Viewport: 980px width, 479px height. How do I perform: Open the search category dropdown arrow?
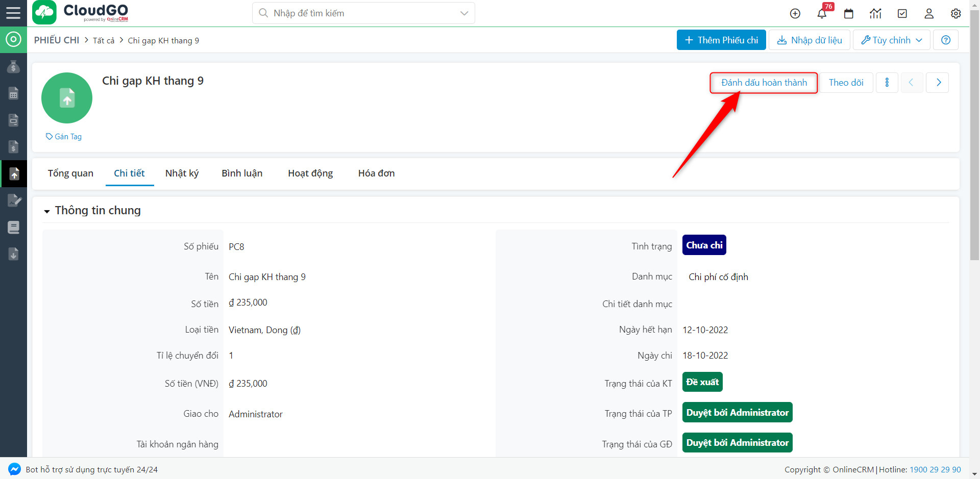coord(463,13)
